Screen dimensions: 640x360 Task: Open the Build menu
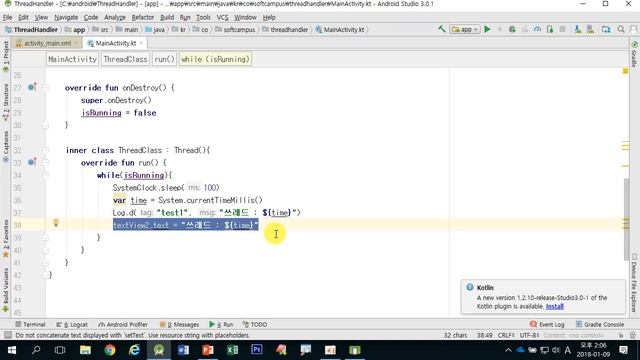(167, 17)
